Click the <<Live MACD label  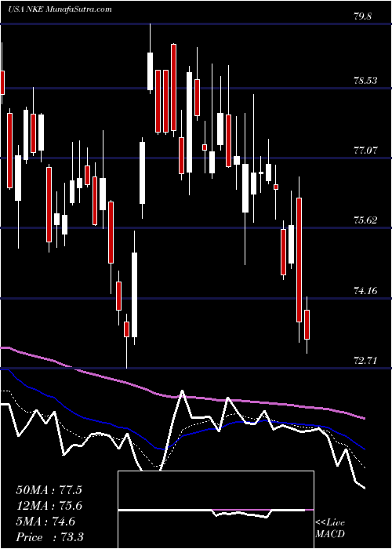point(330,528)
